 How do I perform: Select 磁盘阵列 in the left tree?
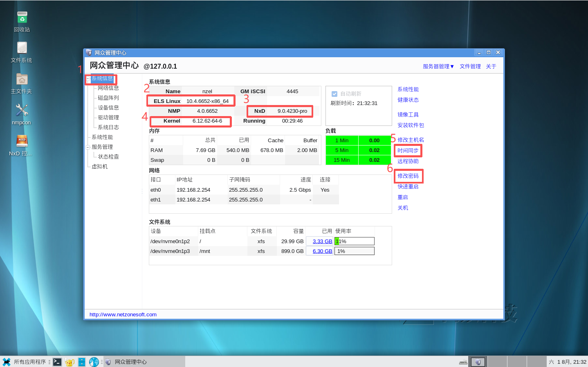tap(108, 98)
